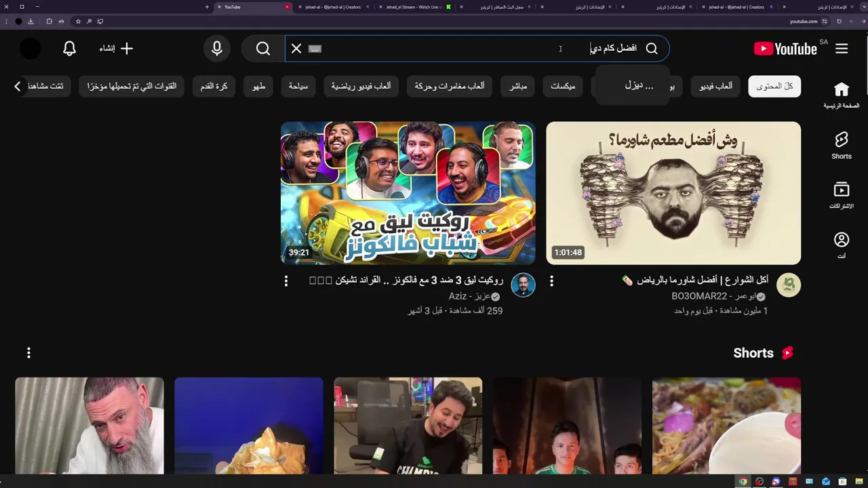Select the ألعاب فيديو رياضية chip
868x488 pixels.
(361, 87)
